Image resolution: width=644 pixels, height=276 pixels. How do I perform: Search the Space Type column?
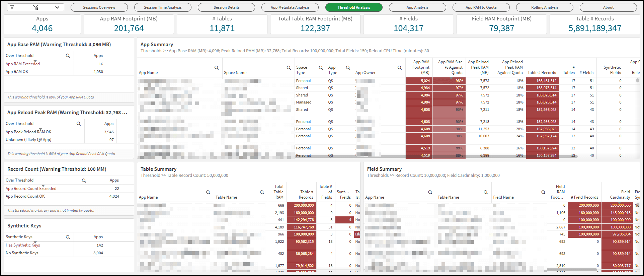pyautogui.click(x=321, y=68)
